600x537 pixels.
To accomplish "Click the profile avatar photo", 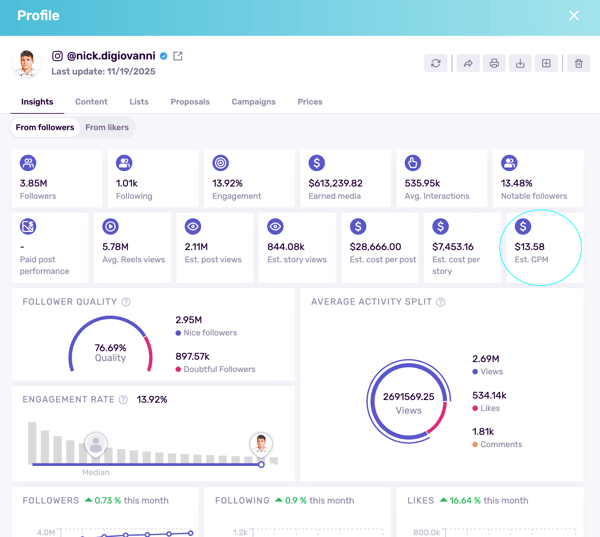I will 27,63.
